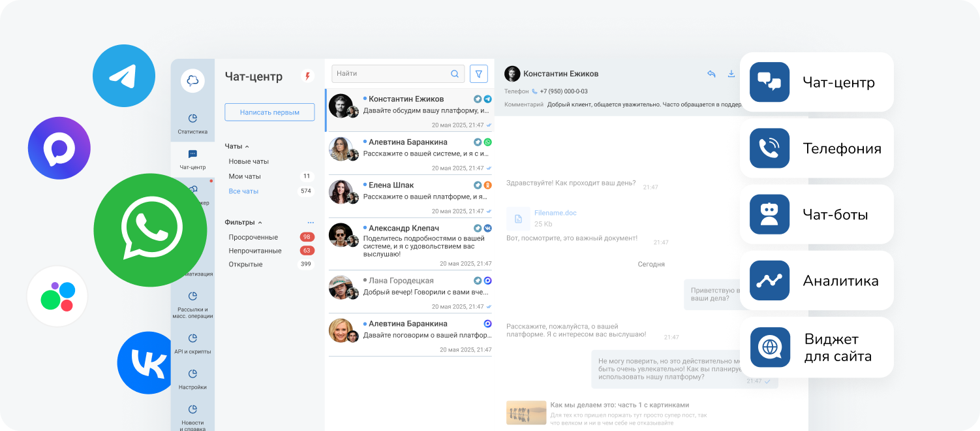The image size is (980, 431).
Task: Click the reply arrow in chat header
Action: [x=711, y=74]
